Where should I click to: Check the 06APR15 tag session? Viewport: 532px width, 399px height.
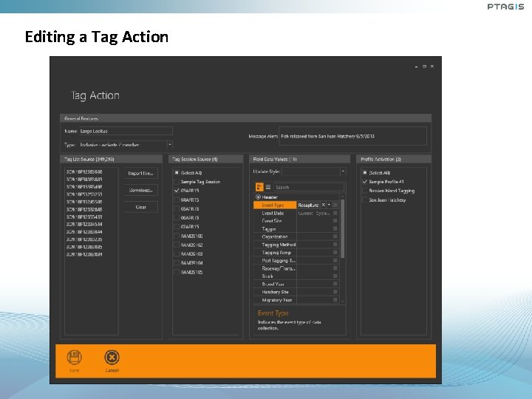(x=177, y=217)
